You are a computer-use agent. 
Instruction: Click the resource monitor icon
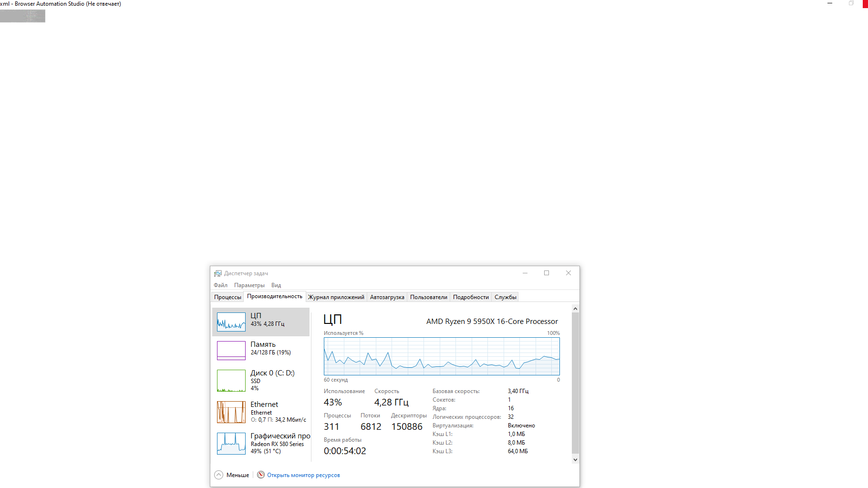coord(261,475)
